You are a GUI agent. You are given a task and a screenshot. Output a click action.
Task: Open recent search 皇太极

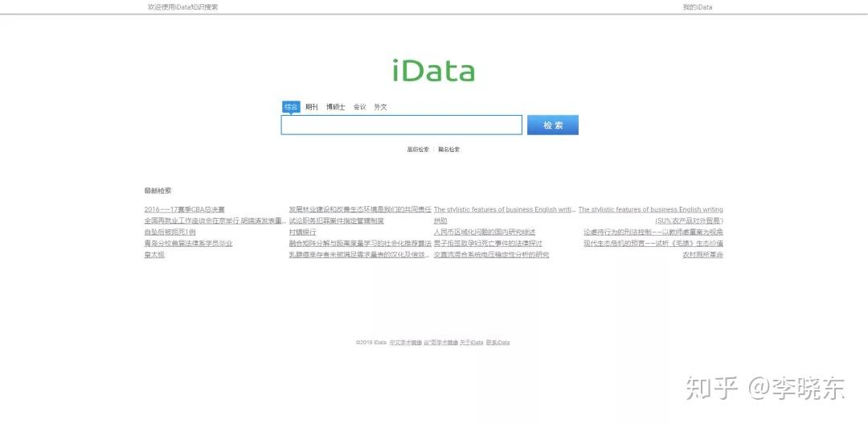tap(154, 255)
